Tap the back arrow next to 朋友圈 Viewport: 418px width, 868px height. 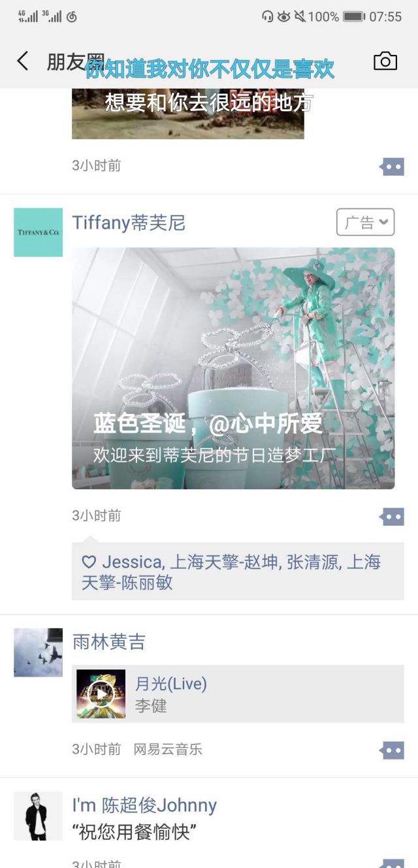(x=23, y=61)
